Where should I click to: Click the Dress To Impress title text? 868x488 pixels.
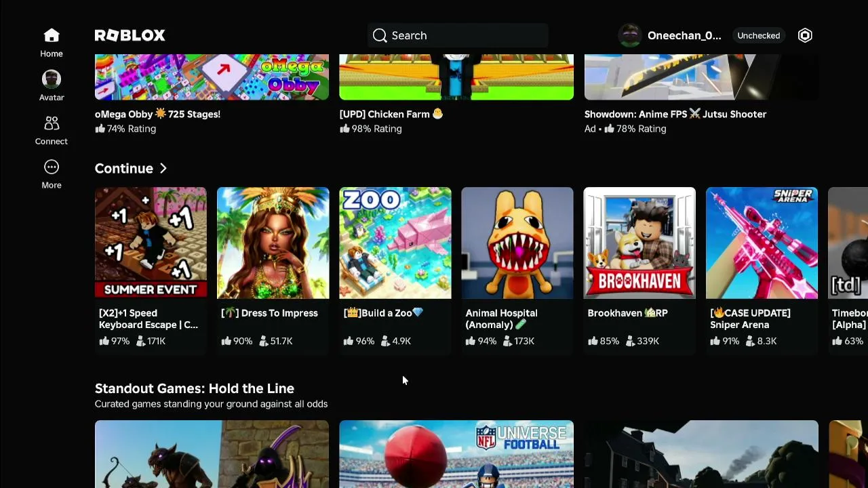(x=269, y=313)
